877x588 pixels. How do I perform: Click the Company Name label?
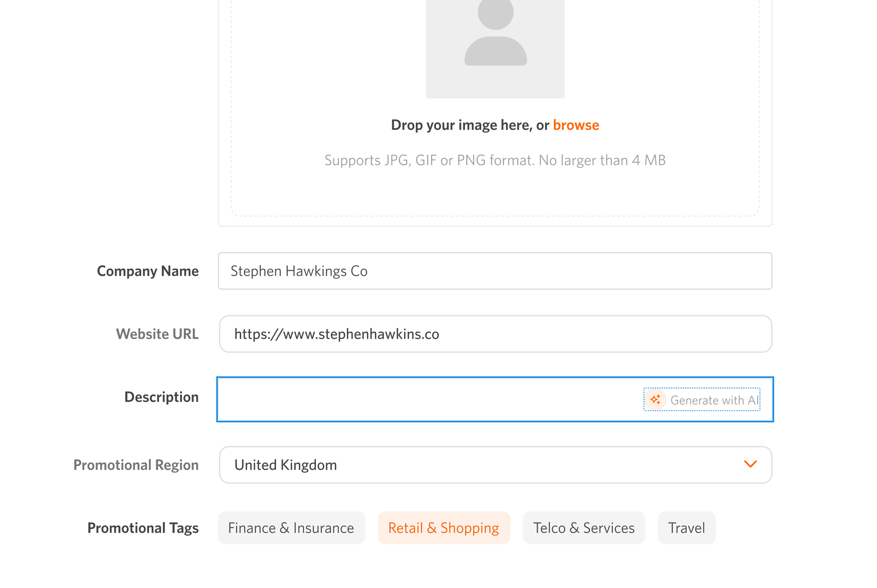pyautogui.click(x=147, y=271)
